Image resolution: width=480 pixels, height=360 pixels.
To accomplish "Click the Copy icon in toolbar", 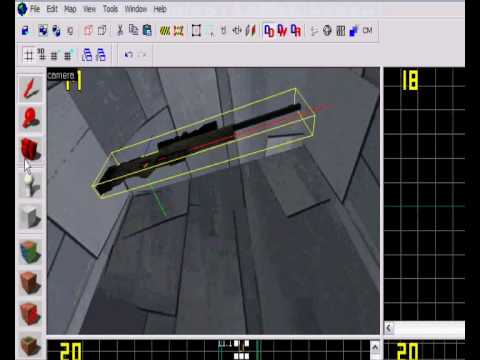I will pyautogui.click(x=134, y=31).
